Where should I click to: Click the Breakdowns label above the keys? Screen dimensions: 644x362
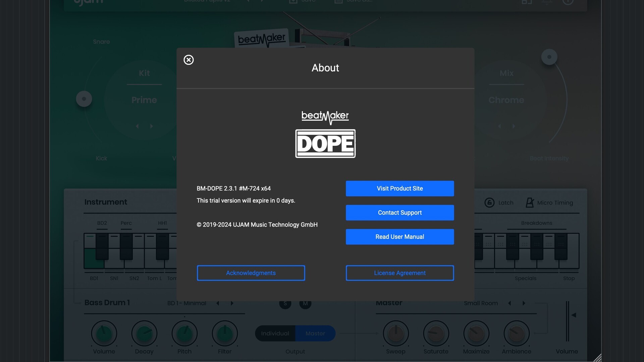click(536, 223)
